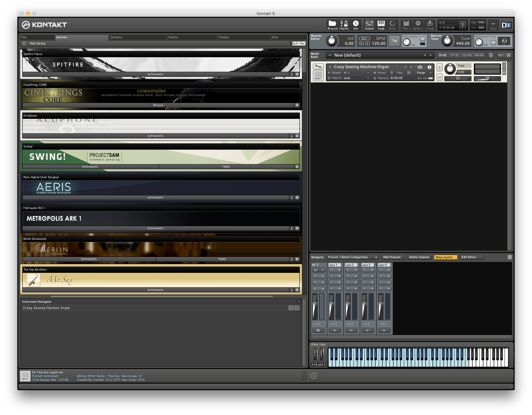Open the Browse folder icon in toolbar

(332, 25)
